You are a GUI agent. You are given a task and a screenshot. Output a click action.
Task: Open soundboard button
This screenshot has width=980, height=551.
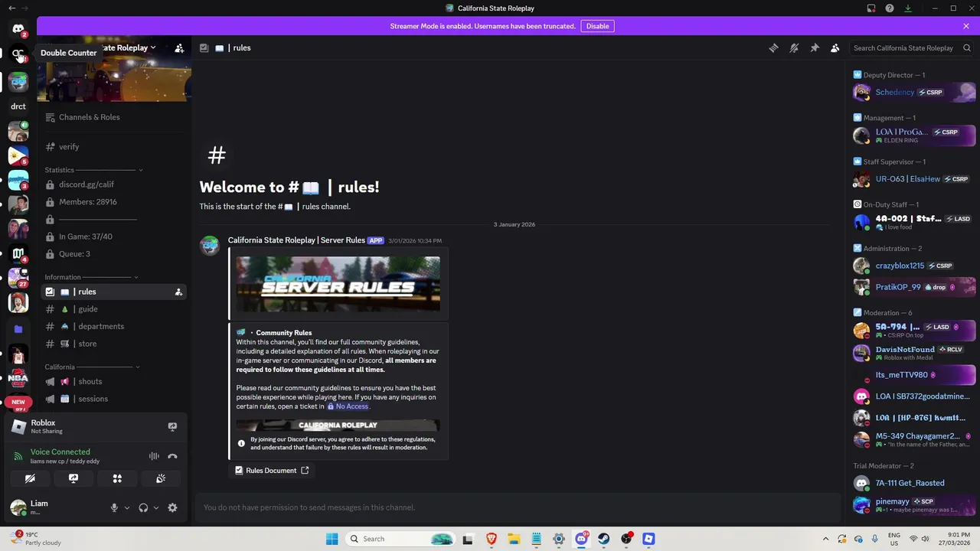(161, 478)
